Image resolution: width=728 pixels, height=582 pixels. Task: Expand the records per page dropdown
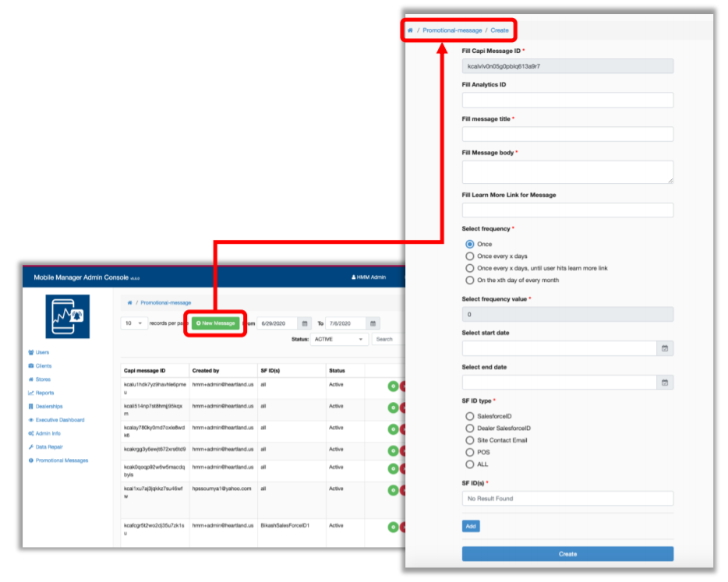click(x=133, y=323)
